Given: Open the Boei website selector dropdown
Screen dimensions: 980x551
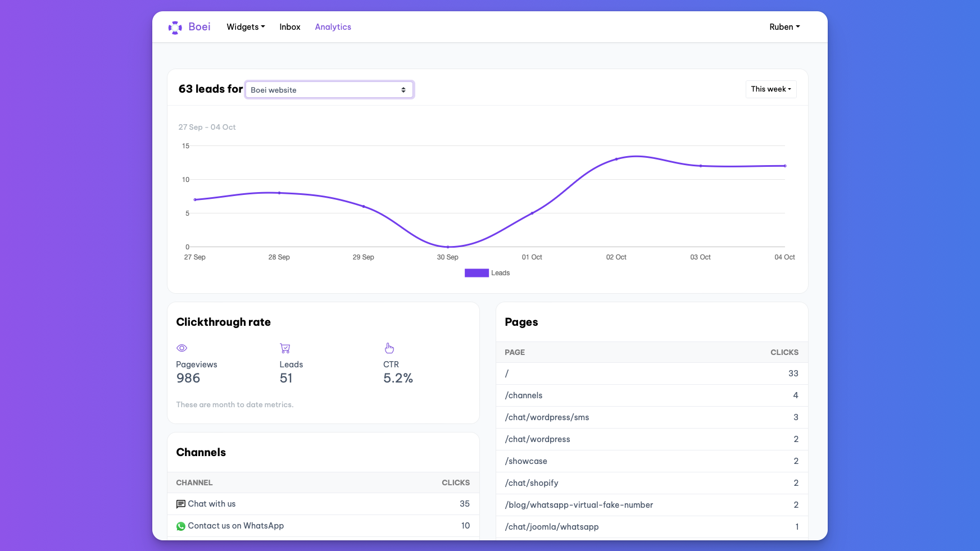Looking at the screenshot, I should pos(329,90).
